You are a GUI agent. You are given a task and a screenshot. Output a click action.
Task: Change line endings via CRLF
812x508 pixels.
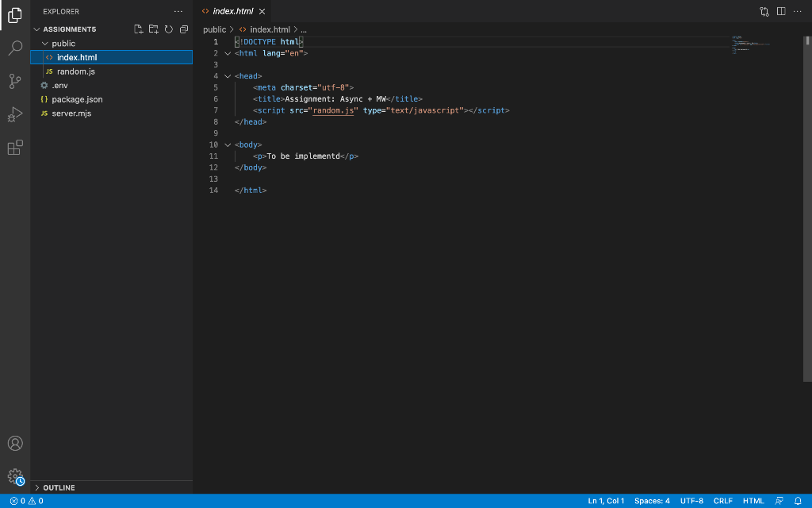tap(723, 501)
